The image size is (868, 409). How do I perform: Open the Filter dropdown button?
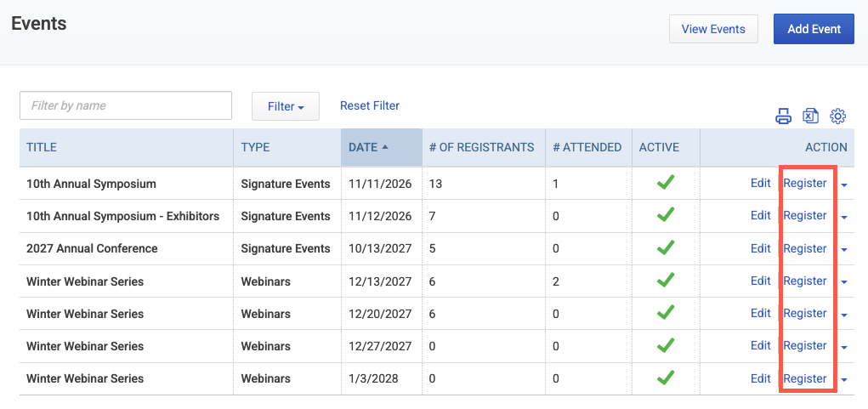[286, 106]
